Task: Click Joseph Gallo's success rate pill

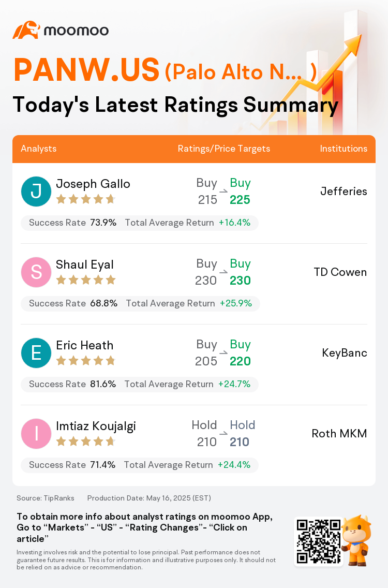Action: [x=140, y=223]
